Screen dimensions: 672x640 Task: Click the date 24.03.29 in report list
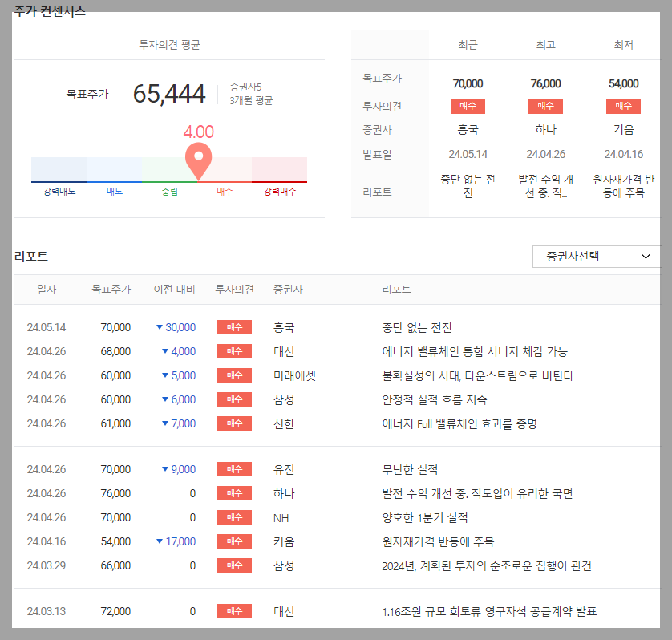pyautogui.click(x=47, y=565)
